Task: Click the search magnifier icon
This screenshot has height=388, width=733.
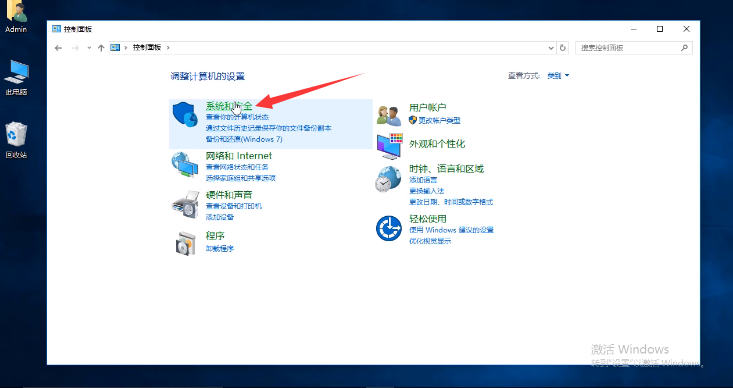Action: (x=684, y=48)
